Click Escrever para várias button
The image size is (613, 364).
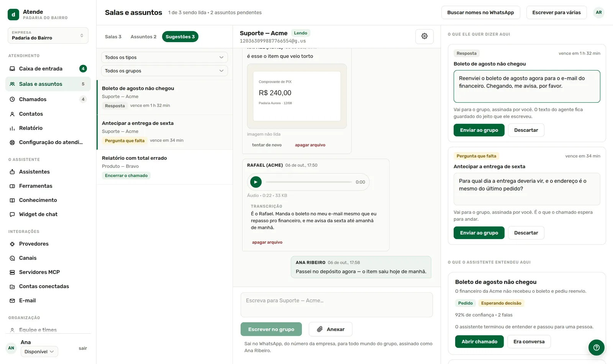click(x=556, y=13)
